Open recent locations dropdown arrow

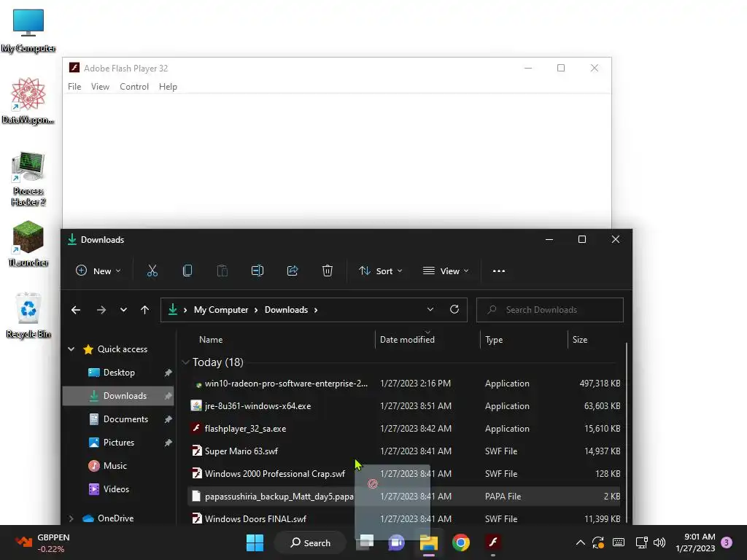(x=123, y=310)
